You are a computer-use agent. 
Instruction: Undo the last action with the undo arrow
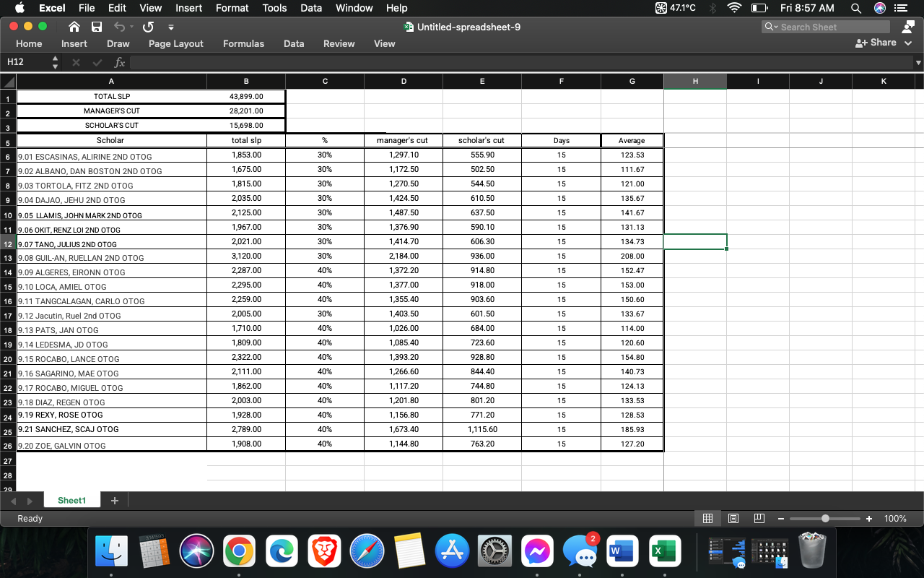coord(119,27)
